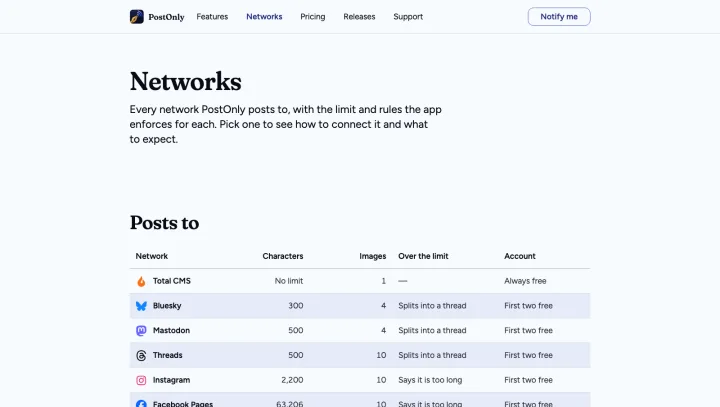Open the Instagram network link
The height and width of the screenshot is (407, 720).
[x=171, y=380]
